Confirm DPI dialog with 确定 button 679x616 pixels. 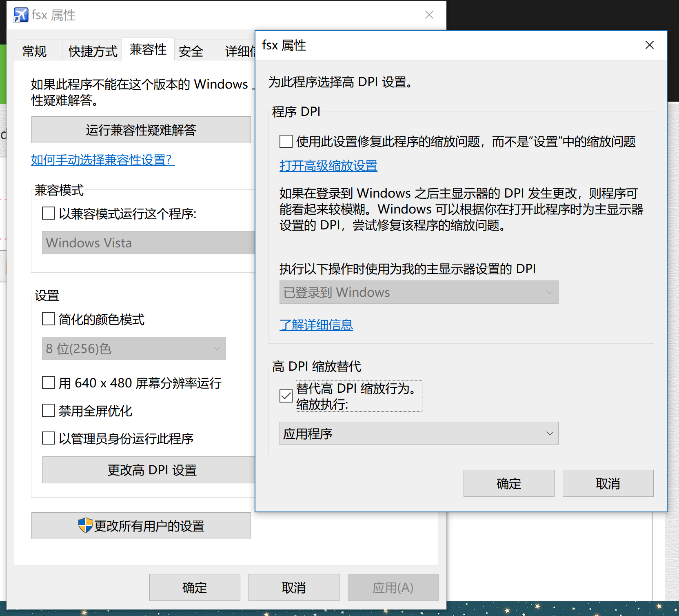[509, 483]
